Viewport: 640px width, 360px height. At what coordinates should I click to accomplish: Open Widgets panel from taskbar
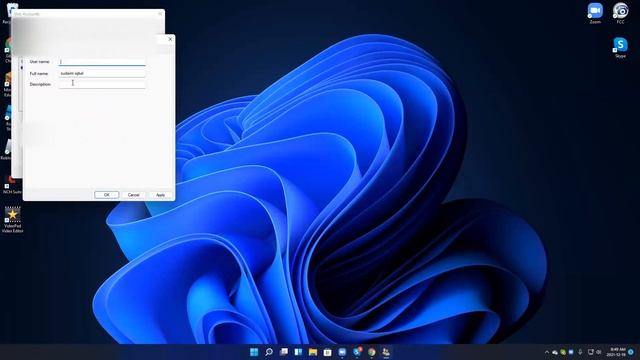coord(298,352)
